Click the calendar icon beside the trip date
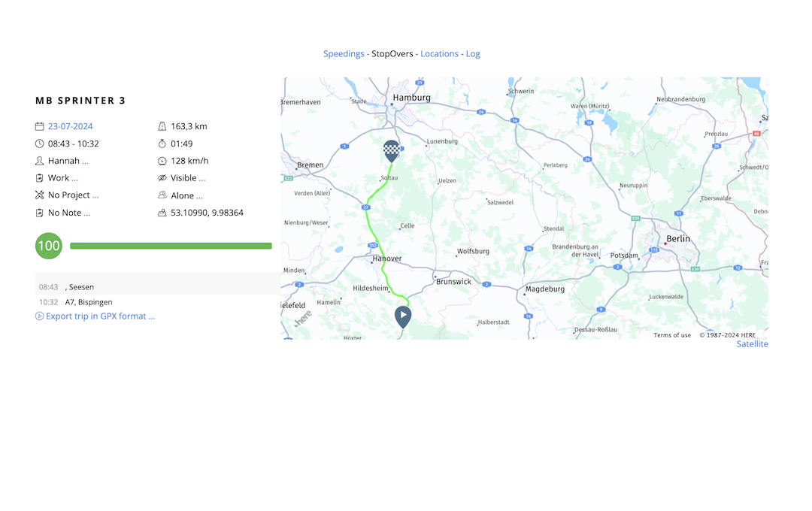 pos(39,126)
